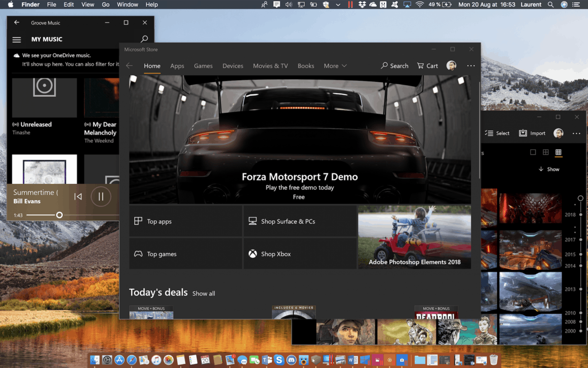Image resolution: width=588 pixels, height=368 pixels.
Task: Open the Photos window ellipsis menu
Action: [x=576, y=134]
